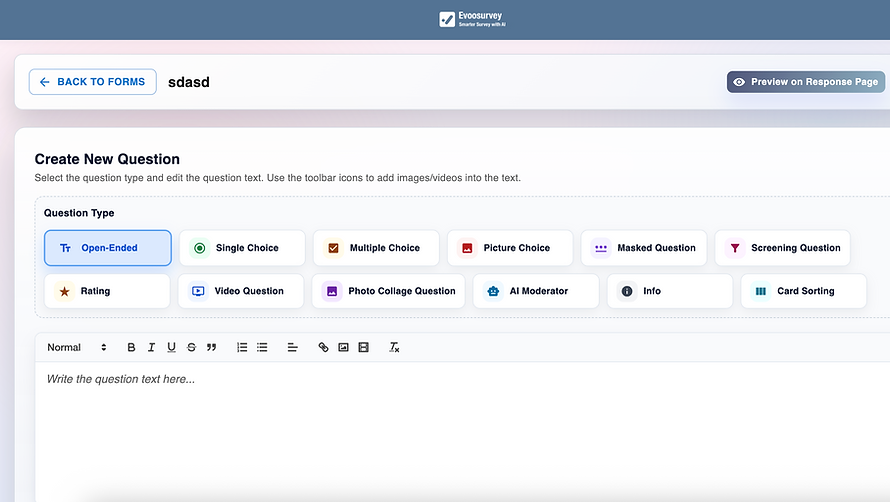Insert a video into question text
The height and width of the screenshot is (502, 890).
pos(363,347)
